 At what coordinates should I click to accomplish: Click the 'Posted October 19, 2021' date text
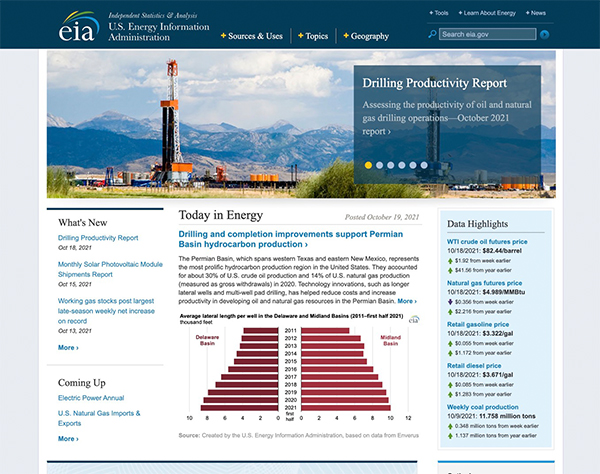382,217
